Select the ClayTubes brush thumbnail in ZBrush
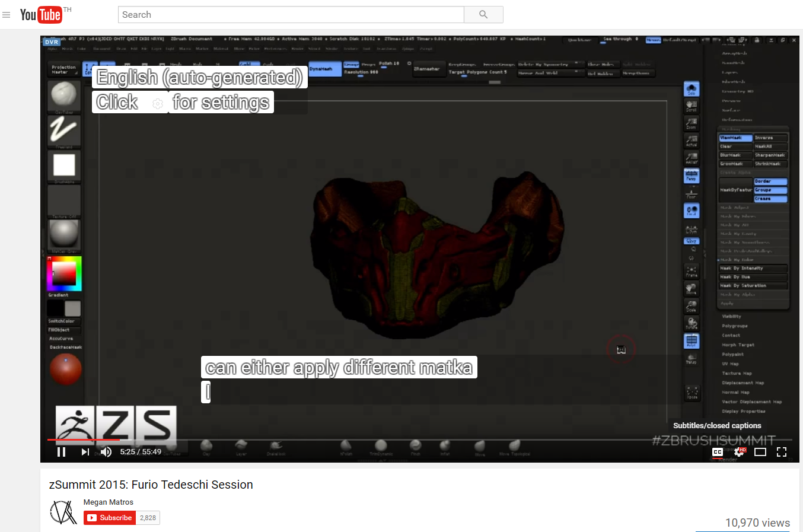 (64, 96)
